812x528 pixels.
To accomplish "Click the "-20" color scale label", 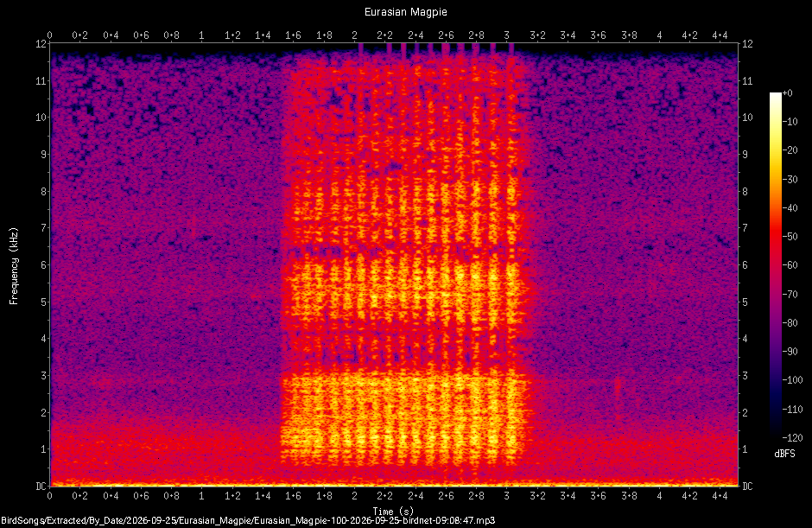I will click(x=790, y=150).
